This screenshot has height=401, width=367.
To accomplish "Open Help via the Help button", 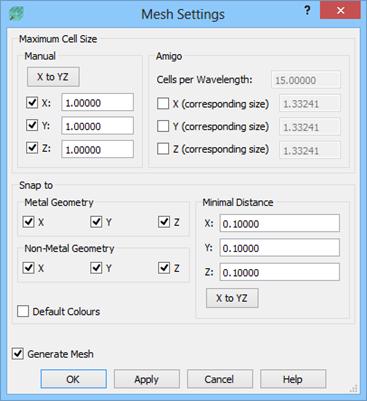I will [x=293, y=379].
